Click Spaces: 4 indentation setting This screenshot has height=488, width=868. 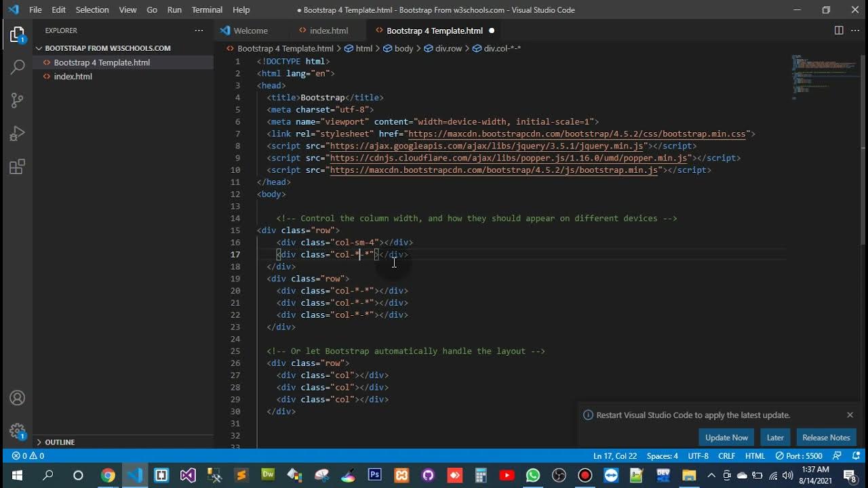pos(663,456)
